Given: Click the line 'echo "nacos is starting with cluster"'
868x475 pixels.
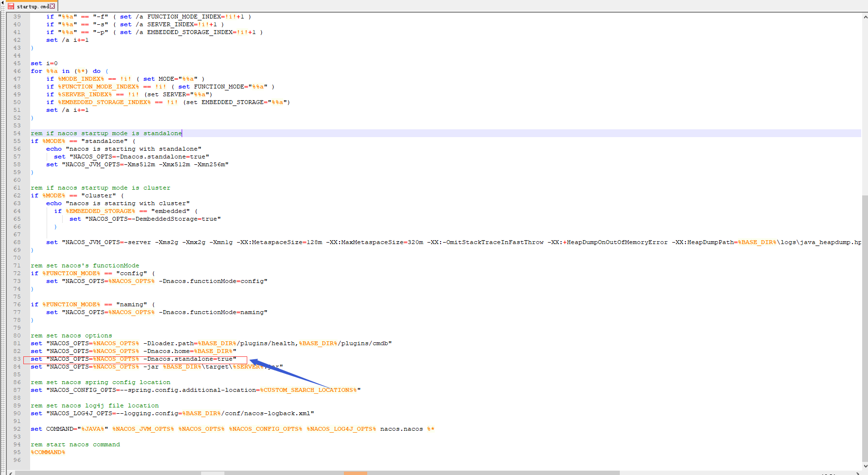Looking at the screenshot, I should [118, 203].
